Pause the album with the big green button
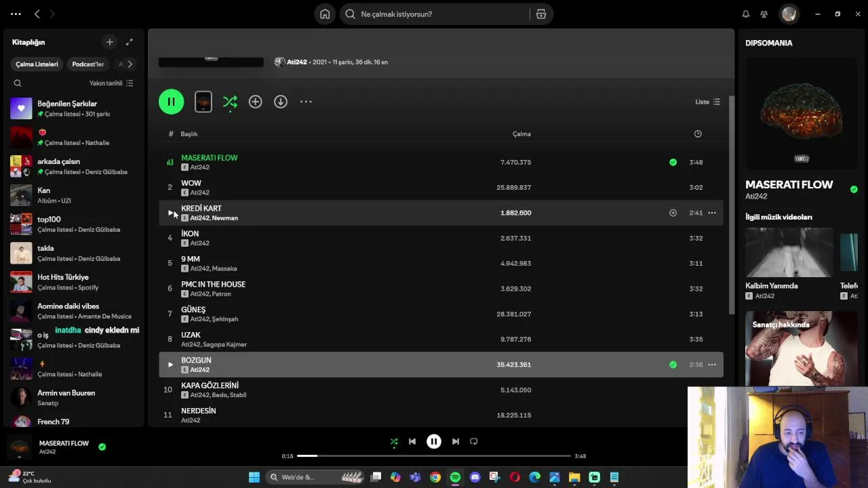 [171, 102]
